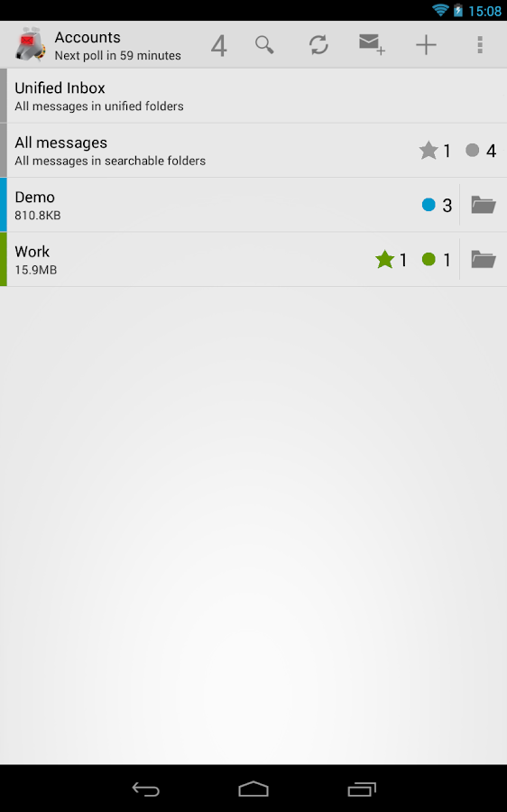Show starred messages in All messages
This screenshot has height=812, width=507.
click(435, 151)
